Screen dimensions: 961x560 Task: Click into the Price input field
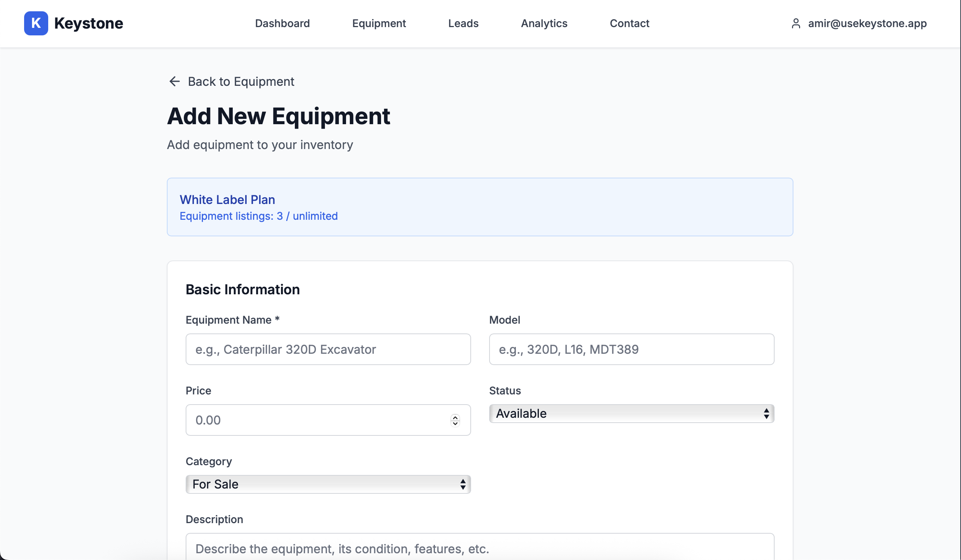(317, 420)
